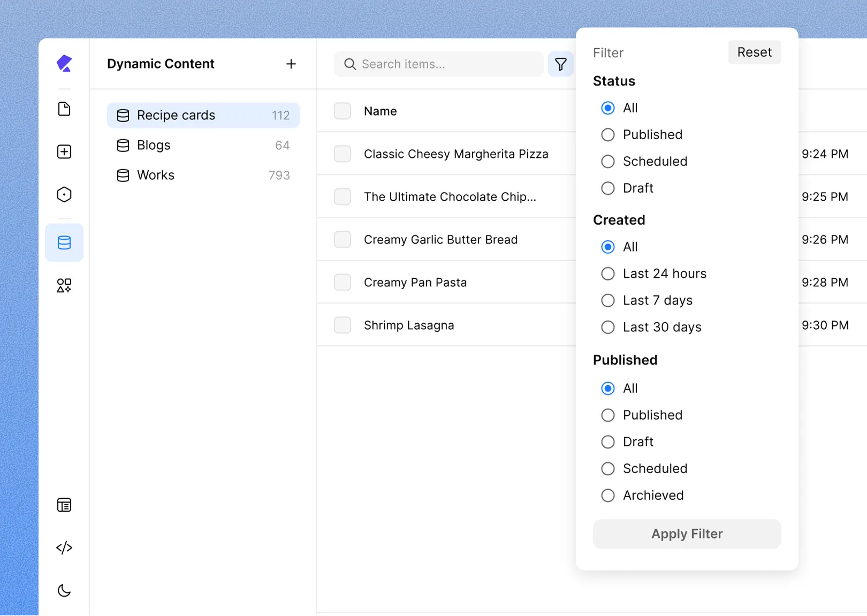Choose Last 24 hours option
Viewport: 867px width, 616px height.
point(608,274)
